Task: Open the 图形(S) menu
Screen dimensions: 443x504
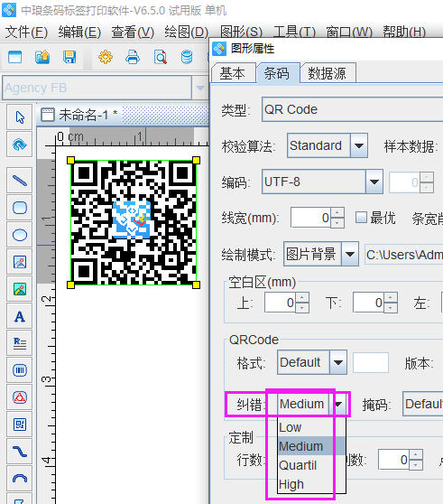Action: click(242, 33)
